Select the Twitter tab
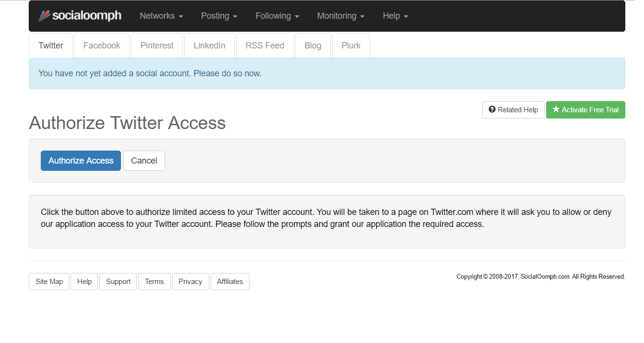 click(x=51, y=46)
